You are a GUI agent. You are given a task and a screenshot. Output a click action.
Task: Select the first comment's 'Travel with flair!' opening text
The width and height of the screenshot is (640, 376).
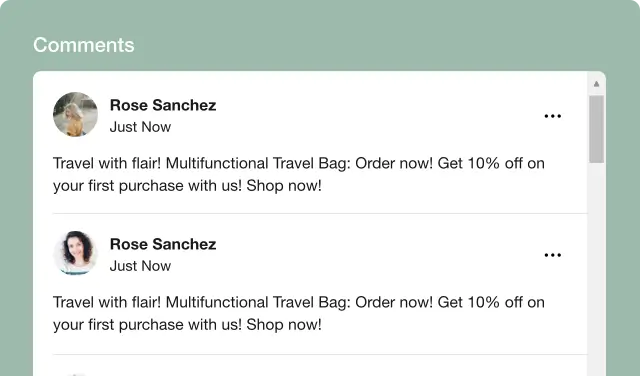pos(107,163)
